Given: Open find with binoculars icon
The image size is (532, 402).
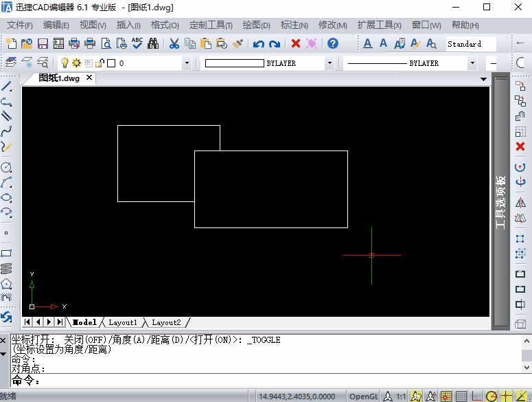Looking at the screenshot, I should pos(153,43).
